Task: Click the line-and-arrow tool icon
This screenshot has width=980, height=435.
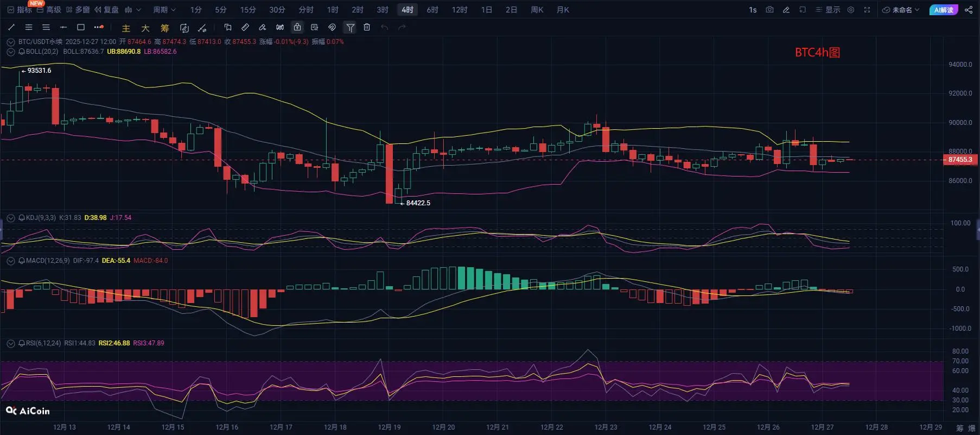Action: coord(202,28)
